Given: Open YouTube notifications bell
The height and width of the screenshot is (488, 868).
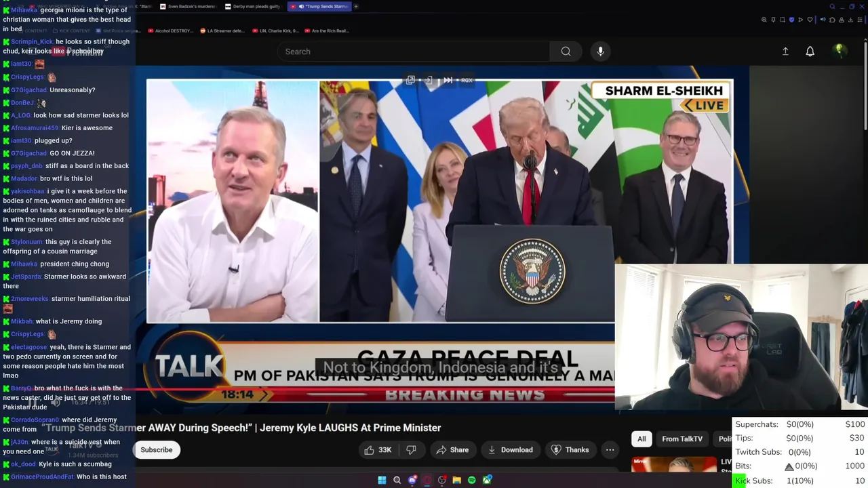Looking at the screenshot, I should click(810, 52).
